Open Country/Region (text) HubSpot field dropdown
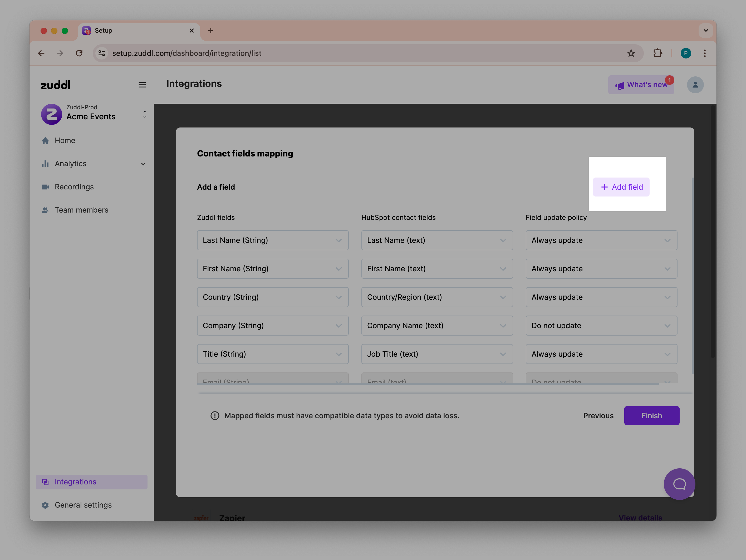 (x=437, y=297)
